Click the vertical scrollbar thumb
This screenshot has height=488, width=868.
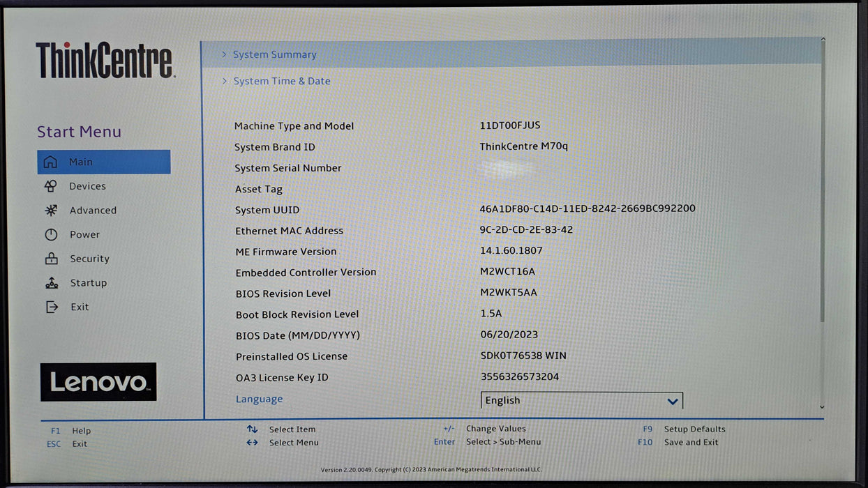823,181
